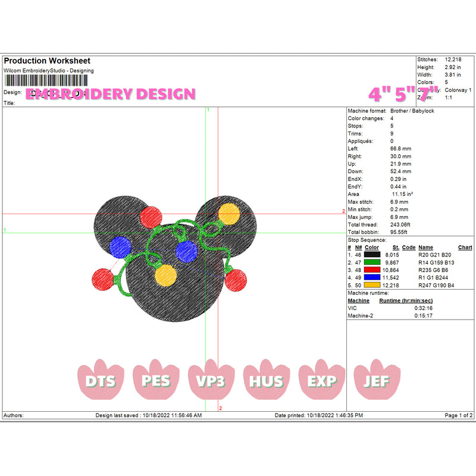Screen dimensions: 476x476
Task: Click the JEF format badge
Action: click(376, 381)
